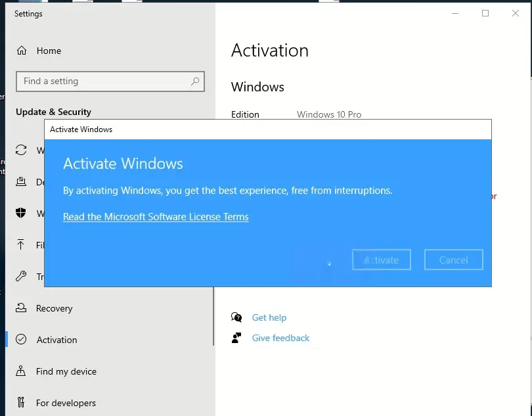Click the Activation checkmark circle icon
This screenshot has width=532, height=416.
click(x=21, y=339)
